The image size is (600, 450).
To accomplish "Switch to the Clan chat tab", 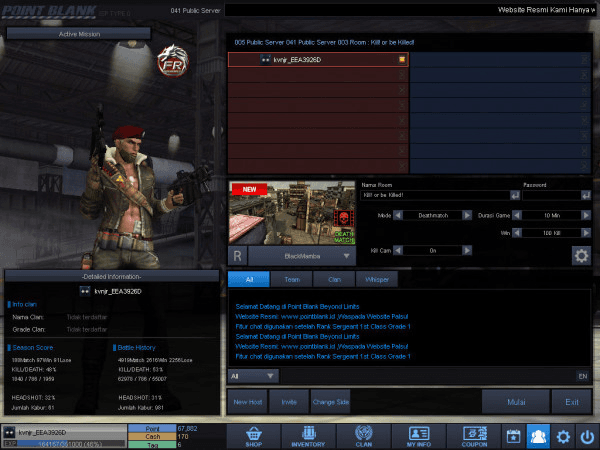I will [x=334, y=279].
